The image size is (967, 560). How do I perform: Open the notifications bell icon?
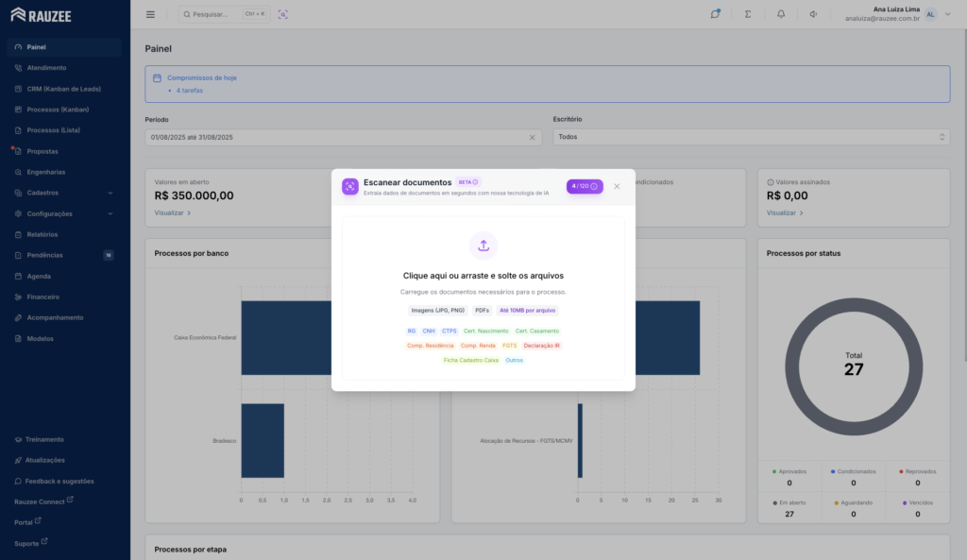pyautogui.click(x=781, y=14)
